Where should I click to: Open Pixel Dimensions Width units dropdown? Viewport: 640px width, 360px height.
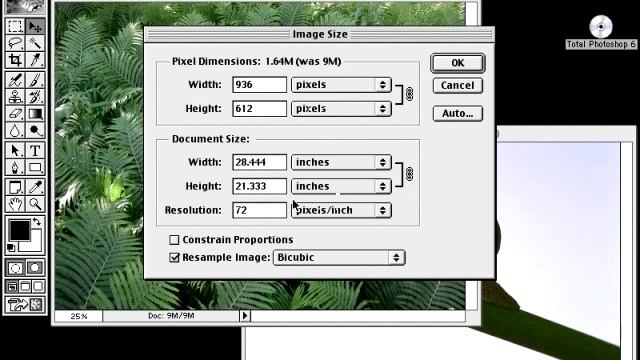click(x=341, y=85)
